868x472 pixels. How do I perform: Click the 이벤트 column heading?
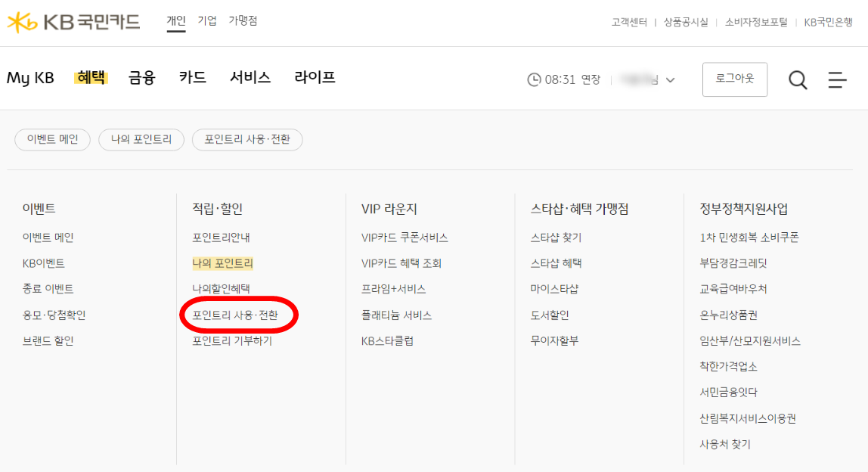[39, 209]
